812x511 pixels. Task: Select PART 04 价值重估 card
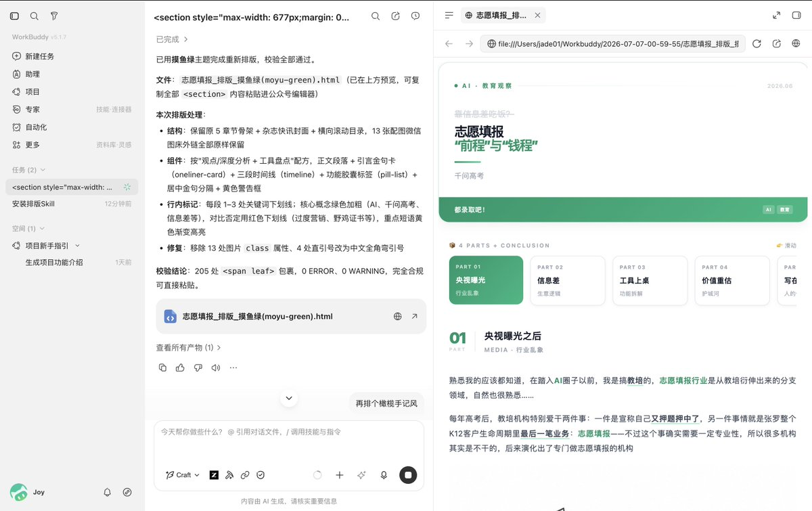pos(732,280)
